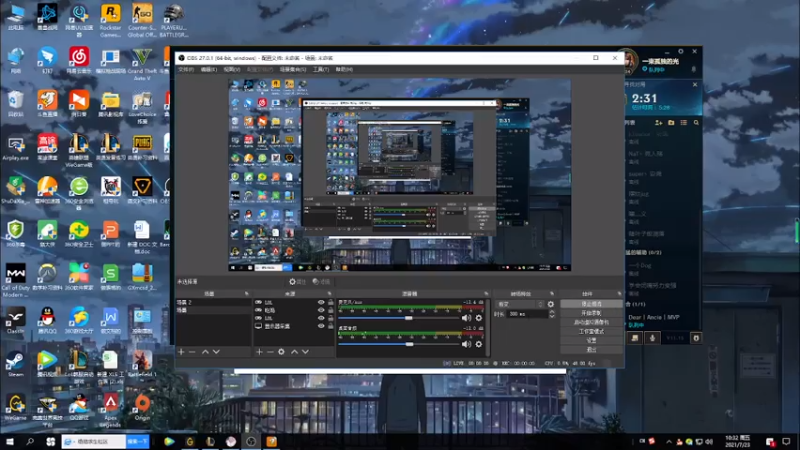Click 滤镜 button above scenes panel

[321, 282]
